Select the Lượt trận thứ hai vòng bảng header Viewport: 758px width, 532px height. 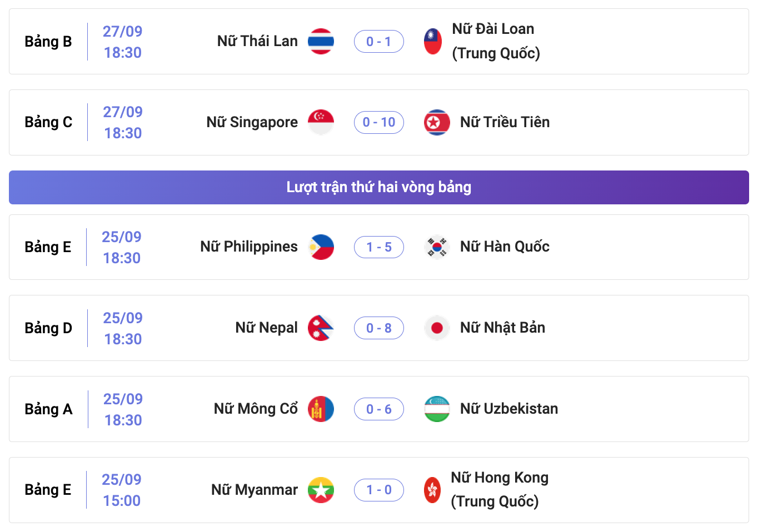[379, 187]
